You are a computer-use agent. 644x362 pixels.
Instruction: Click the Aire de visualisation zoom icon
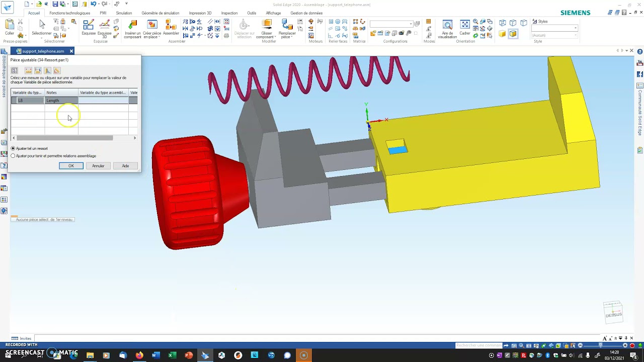coord(447,25)
